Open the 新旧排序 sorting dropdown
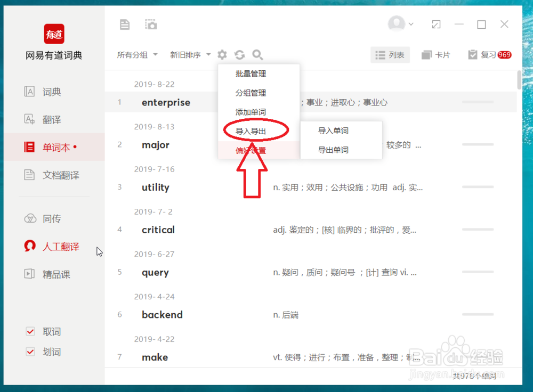 pos(190,54)
